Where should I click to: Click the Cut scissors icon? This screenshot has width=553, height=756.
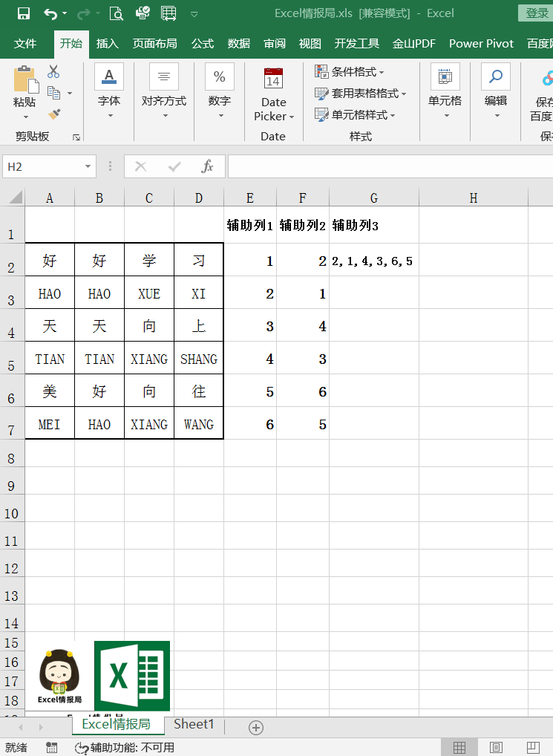[53, 72]
